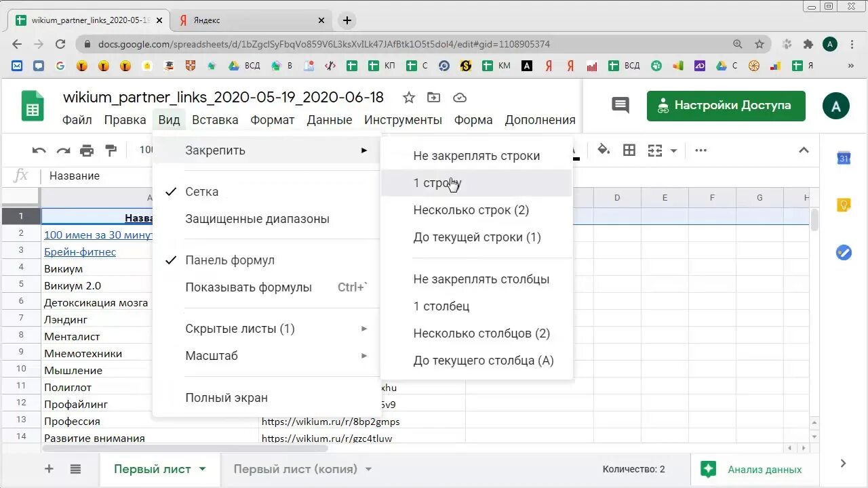Open a new browser tab
Screen dimensions: 868x488
tap(347, 20)
